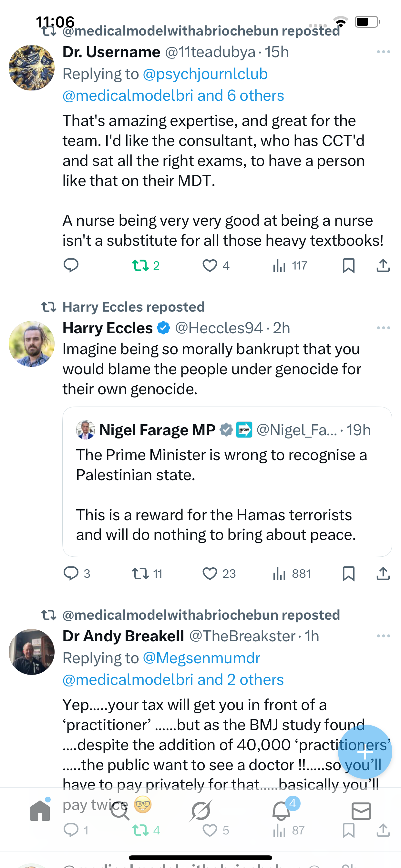
Task: Tap the @psychjournlclub mention link
Action: [205, 74]
